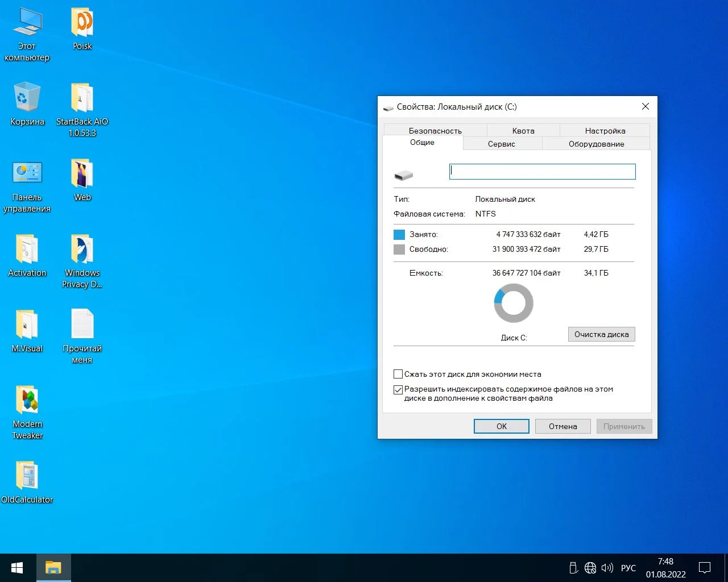This screenshot has width=728, height=582.
Task: Click the 31 900 393 472 байт value
Action: (526, 249)
